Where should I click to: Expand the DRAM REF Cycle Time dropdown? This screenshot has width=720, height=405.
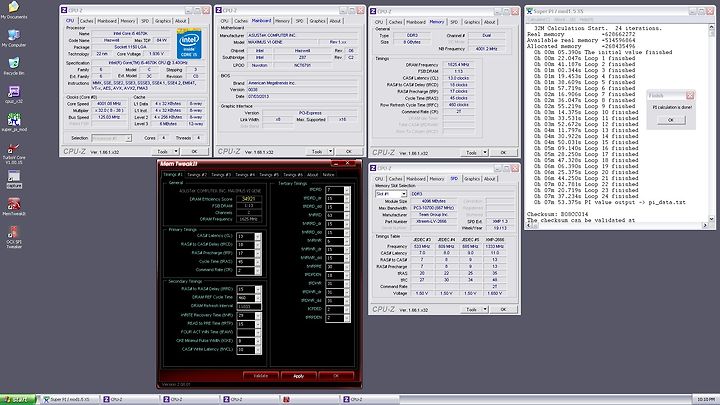258,298
